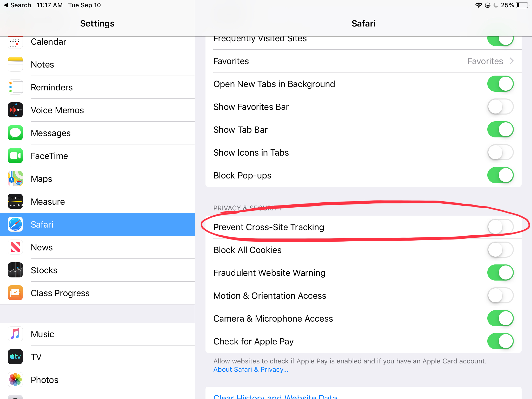This screenshot has width=532, height=399.
Task: Enable Show Icons in Tabs
Action: (x=500, y=152)
